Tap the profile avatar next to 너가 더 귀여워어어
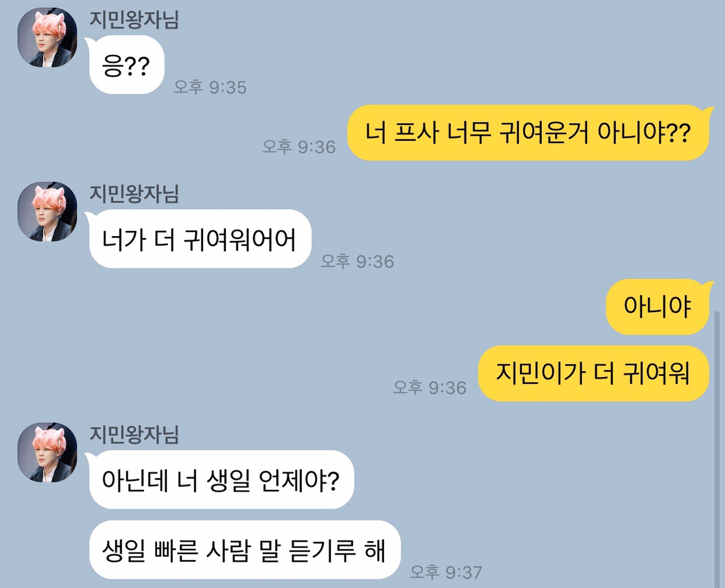This screenshot has height=588, width=725. [47, 211]
